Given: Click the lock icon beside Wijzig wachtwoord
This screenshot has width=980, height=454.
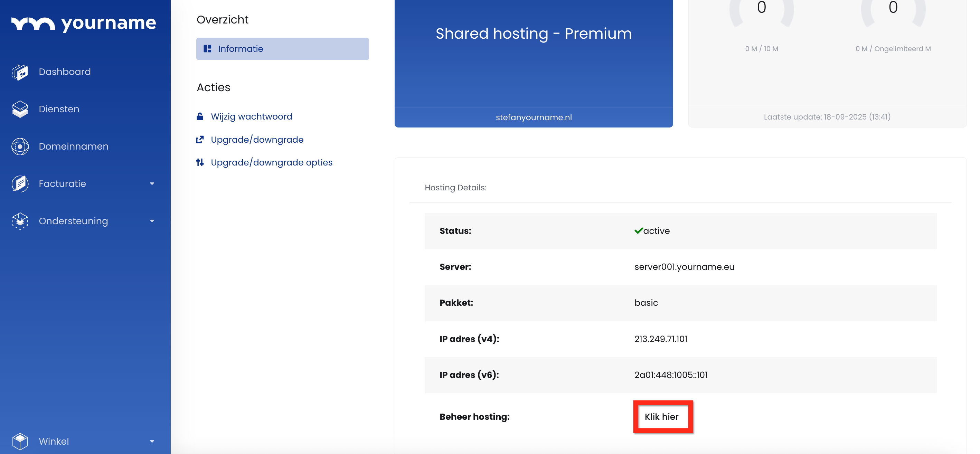Looking at the screenshot, I should click(x=200, y=116).
